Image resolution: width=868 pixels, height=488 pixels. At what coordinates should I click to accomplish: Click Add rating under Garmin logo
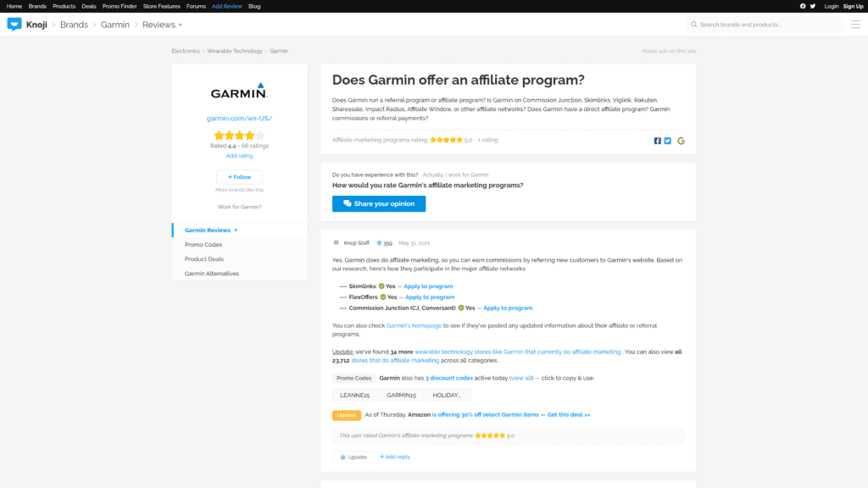coord(239,156)
